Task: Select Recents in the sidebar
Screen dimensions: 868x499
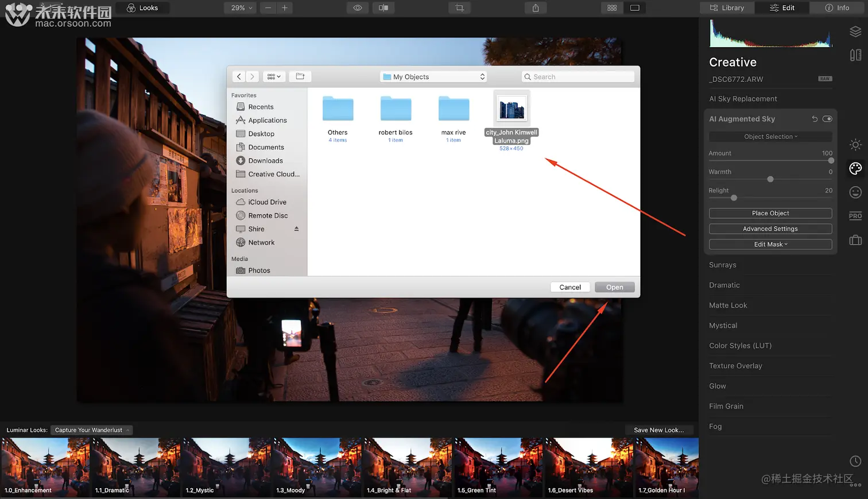Action: (x=261, y=107)
